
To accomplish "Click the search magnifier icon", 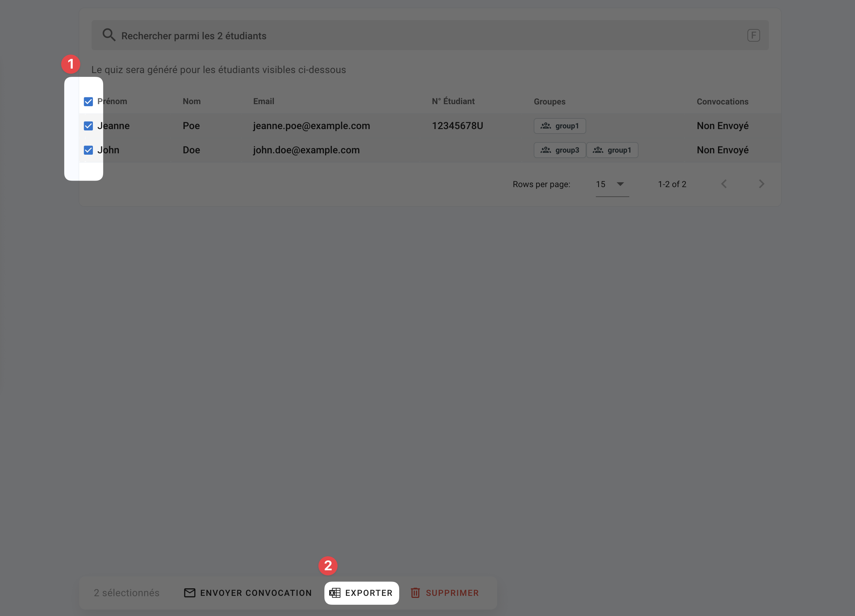I will (x=109, y=35).
